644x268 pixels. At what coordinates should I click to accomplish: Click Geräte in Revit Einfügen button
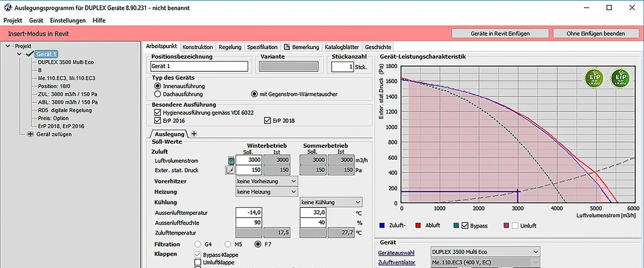pos(500,33)
